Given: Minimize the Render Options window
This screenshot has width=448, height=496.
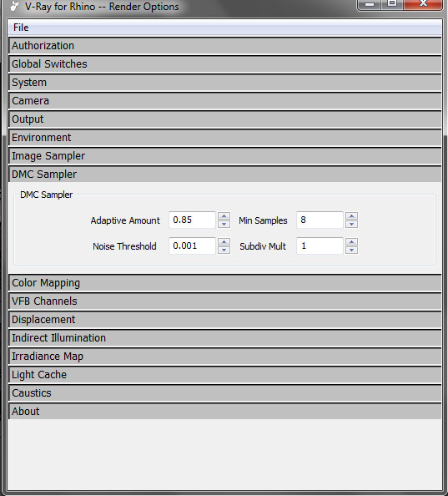Looking at the screenshot, I should 370,4.
